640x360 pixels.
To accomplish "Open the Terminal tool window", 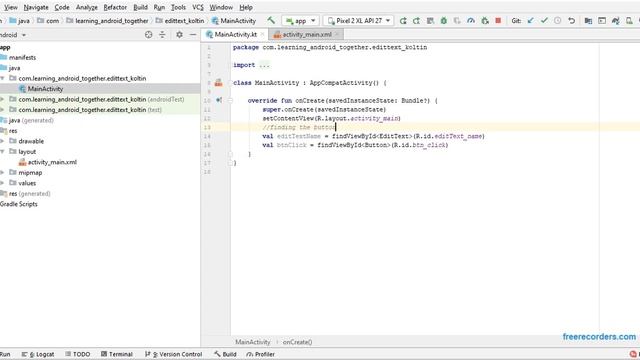I will pos(117,354).
